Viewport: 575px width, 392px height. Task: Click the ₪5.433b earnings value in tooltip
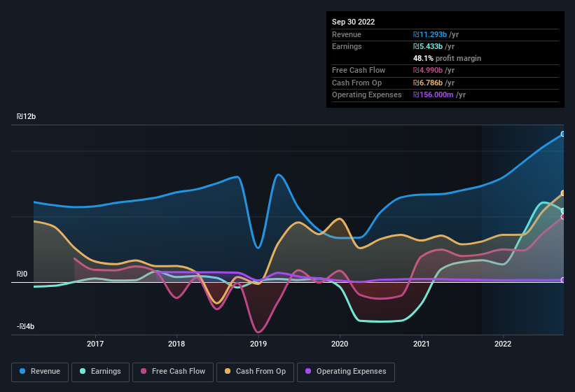coord(428,46)
